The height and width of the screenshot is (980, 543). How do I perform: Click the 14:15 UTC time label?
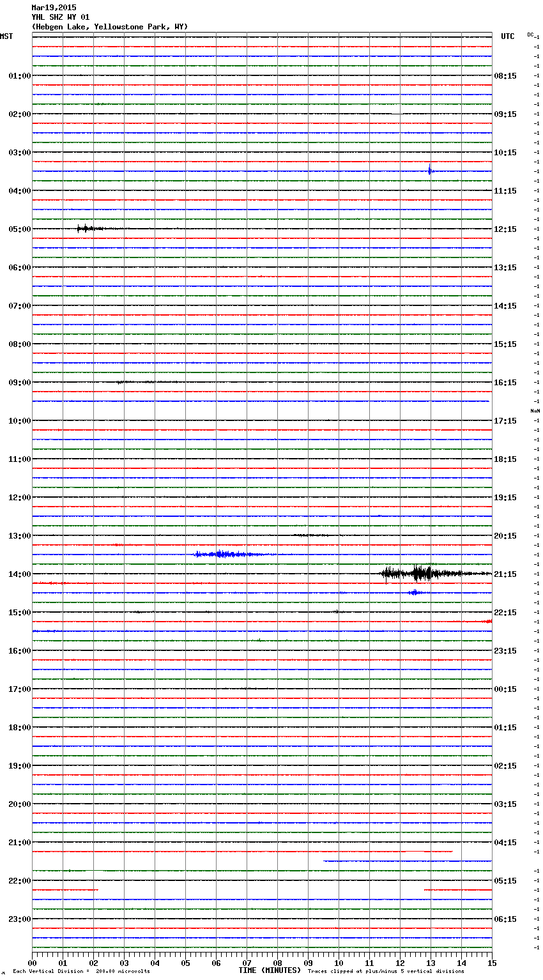click(505, 306)
